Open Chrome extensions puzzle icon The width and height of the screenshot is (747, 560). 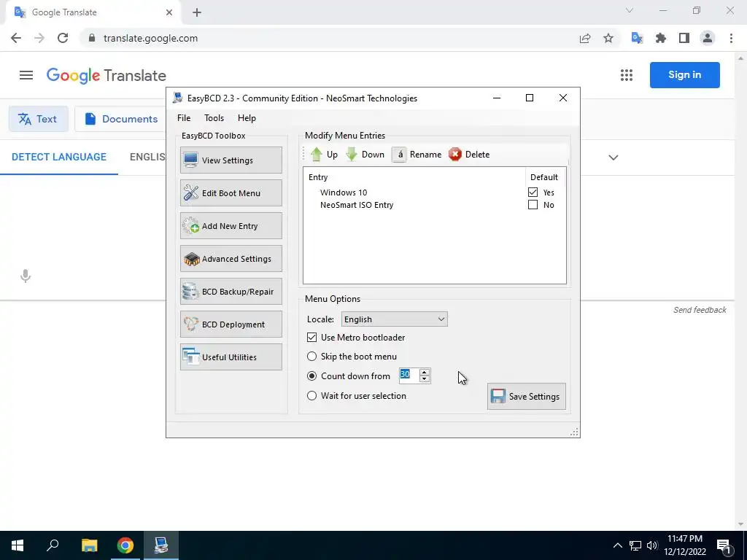pos(661,38)
